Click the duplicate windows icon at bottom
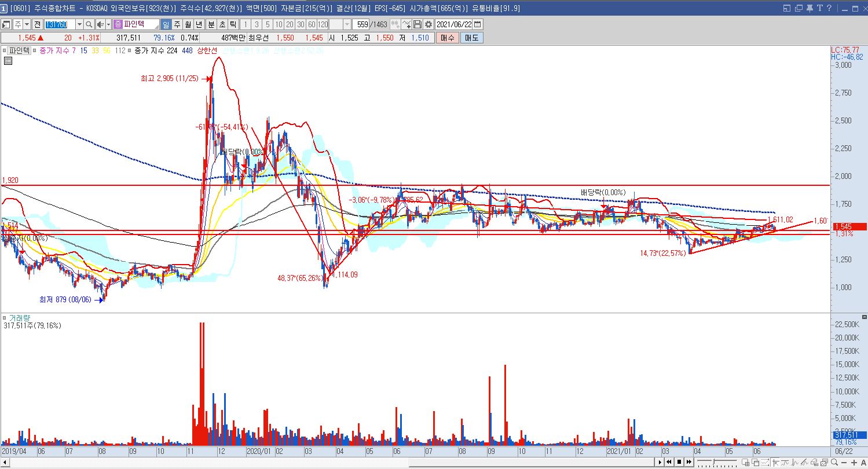Viewport: 868px width, 469px height. [756, 462]
